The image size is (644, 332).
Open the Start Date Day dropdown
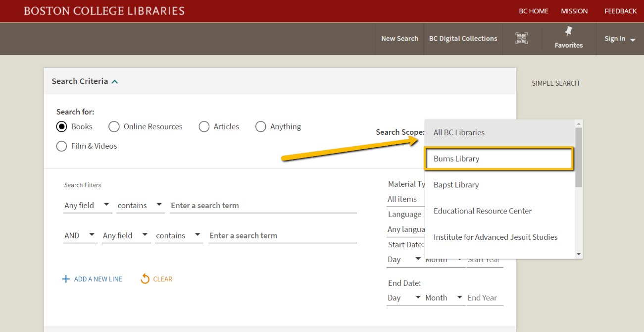coord(405,260)
